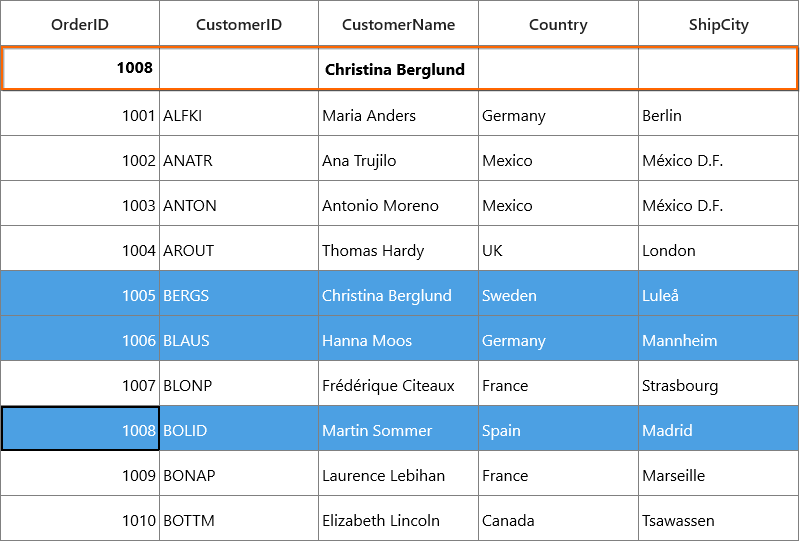Click the Marseille ship city cell
The height and width of the screenshot is (541, 800).
(718, 473)
